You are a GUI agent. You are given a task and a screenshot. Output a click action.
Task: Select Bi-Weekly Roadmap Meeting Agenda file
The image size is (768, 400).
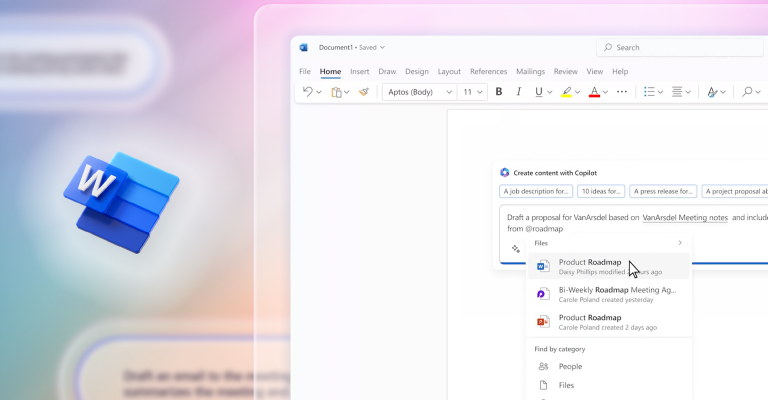(x=609, y=294)
